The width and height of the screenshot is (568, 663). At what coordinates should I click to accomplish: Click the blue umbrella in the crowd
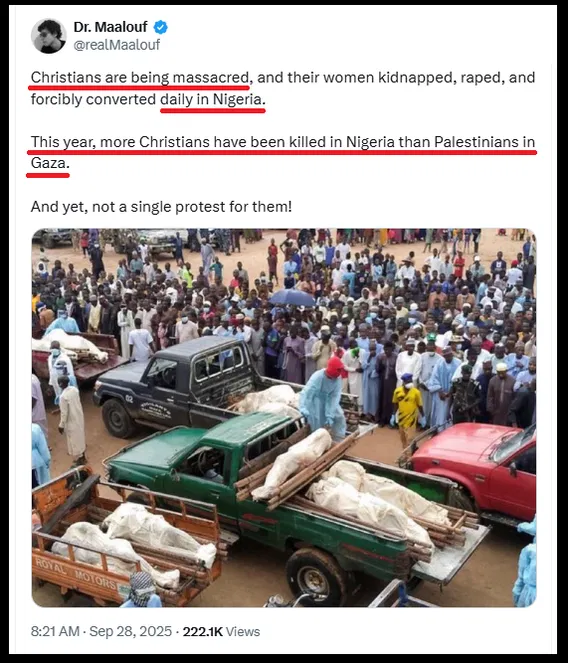pyautogui.click(x=292, y=298)
